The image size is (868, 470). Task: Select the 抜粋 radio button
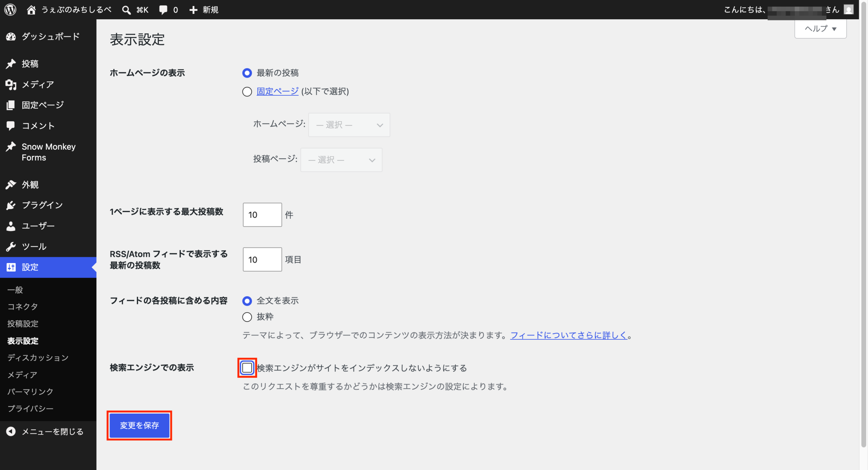point(247,317)
